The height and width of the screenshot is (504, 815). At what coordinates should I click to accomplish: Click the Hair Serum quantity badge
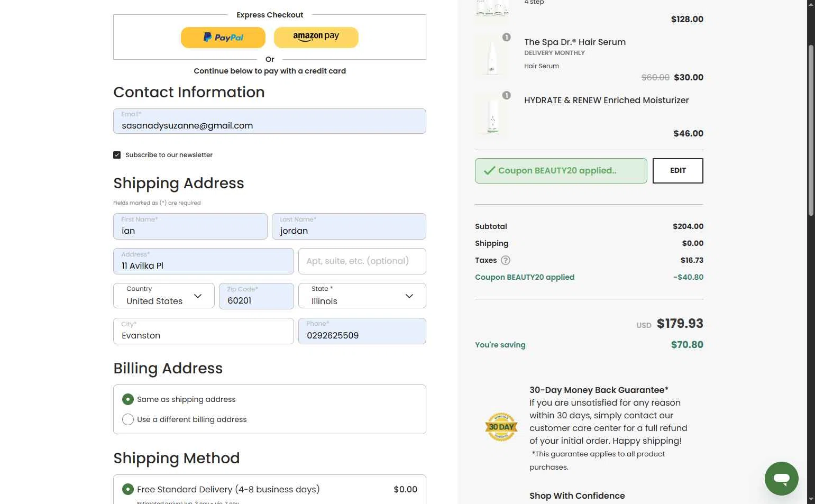click(x=506, y=37)
